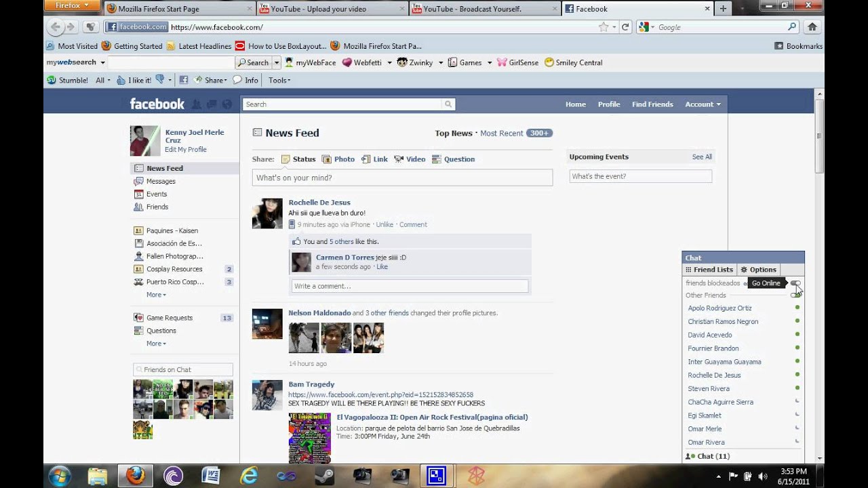Viewport: 868px width, 488px height.
Task: Open Friend Lists in chat panel
Action: 709,270
